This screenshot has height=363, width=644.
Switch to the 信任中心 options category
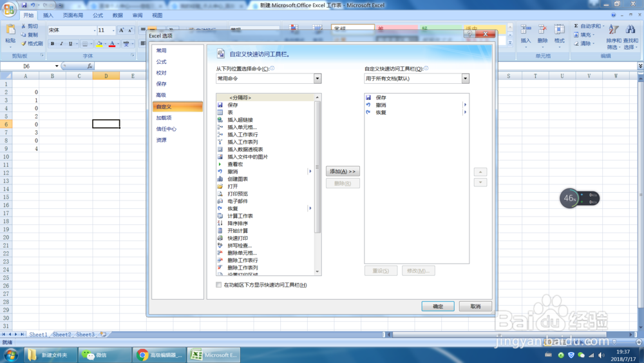178,129
